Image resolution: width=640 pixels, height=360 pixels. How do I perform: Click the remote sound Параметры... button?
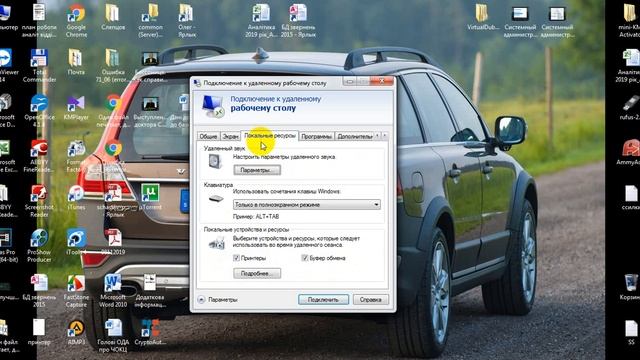point(257,170)
